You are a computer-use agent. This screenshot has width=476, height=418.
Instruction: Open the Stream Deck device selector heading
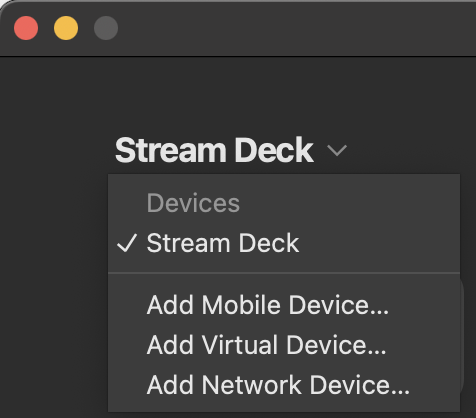(214, 150)
